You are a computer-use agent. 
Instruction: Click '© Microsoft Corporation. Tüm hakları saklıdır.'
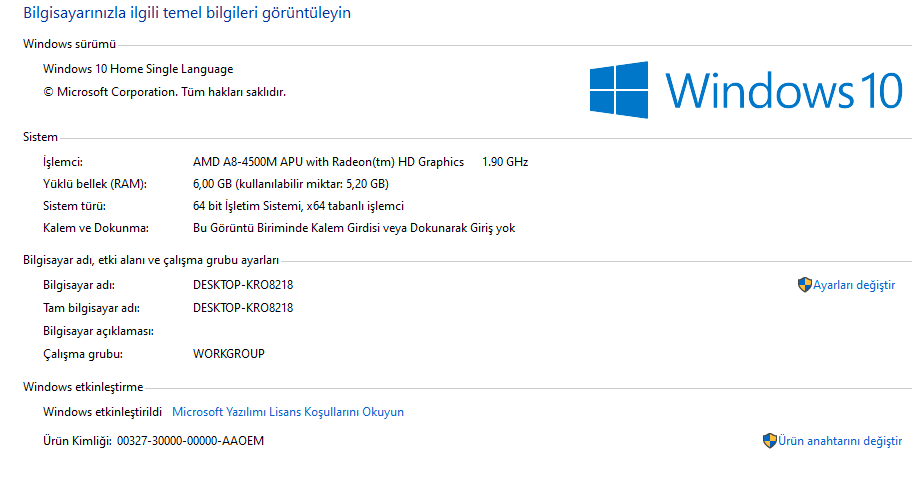coord(164,92)
